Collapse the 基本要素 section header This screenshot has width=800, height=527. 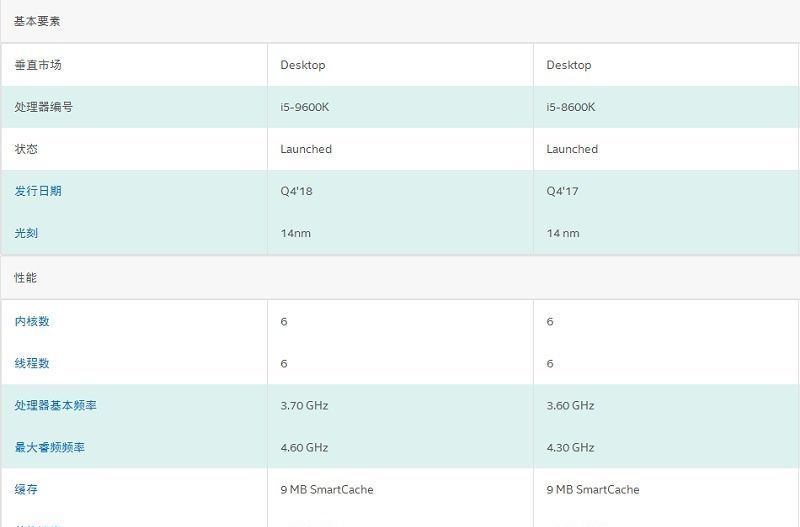coord(38,21)
